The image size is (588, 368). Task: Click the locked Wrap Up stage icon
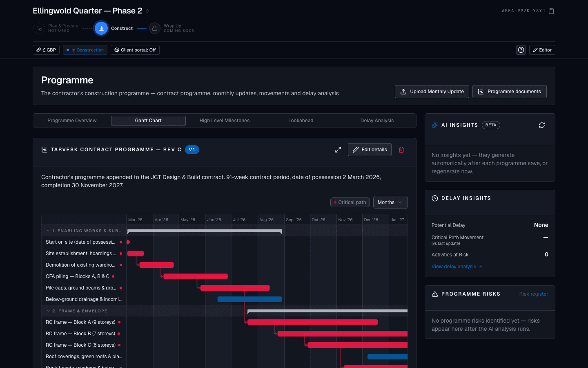pyautogui.click(x=155, y=28)
